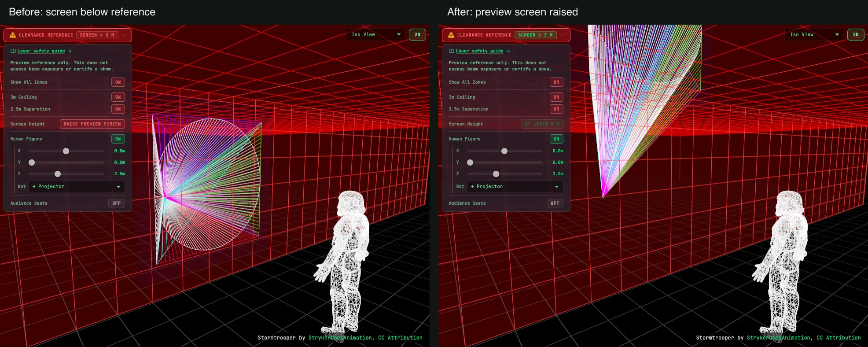Click the Z value 2.5m in After panel
This screenshot has width=868, height=347.
click(558, 174)
